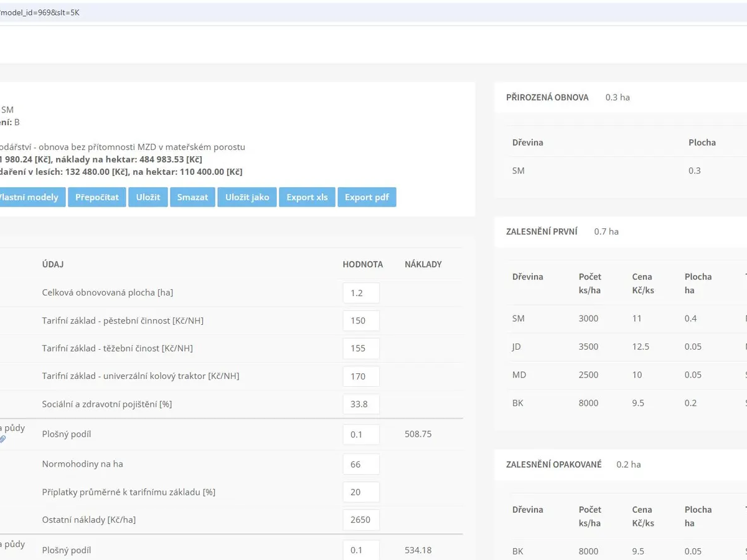Viewport: 747px width, 560px height.
Task: Click the Sociální a zdravotní pojištění field
Action: [x=361, y=404]
